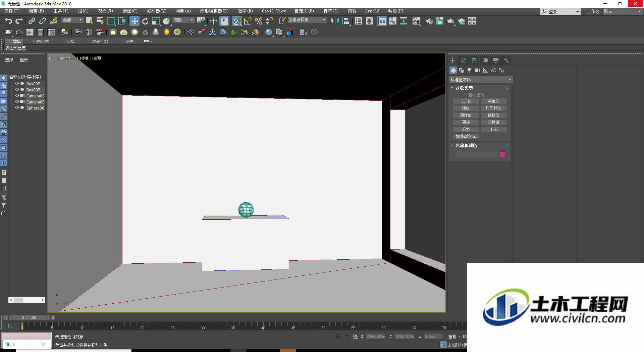644x352 pixels.
Task: Choose the Select and Scale tool
Action: [x=156, y=21]
